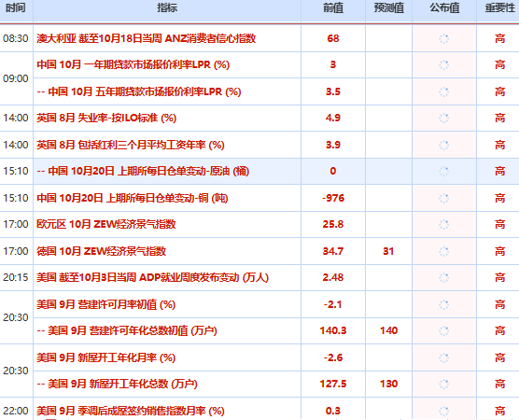Click the 22:00 time cell
The height and width of the screenshot is (420, 519).
[x=16, y=411]
